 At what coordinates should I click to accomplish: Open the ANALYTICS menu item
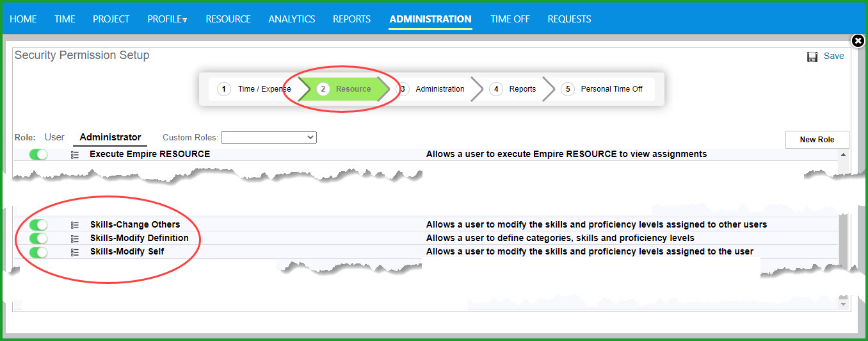(x=291, y=19)
